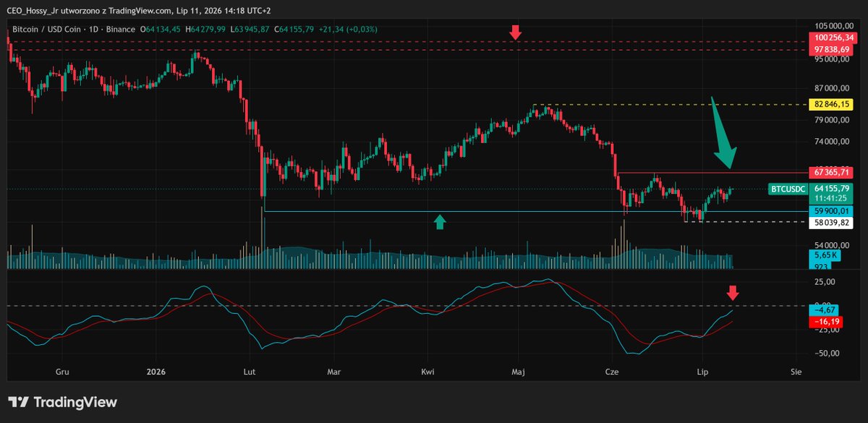
Task: Click the red 67365,71 price label
Action: [x=831, y=173]
